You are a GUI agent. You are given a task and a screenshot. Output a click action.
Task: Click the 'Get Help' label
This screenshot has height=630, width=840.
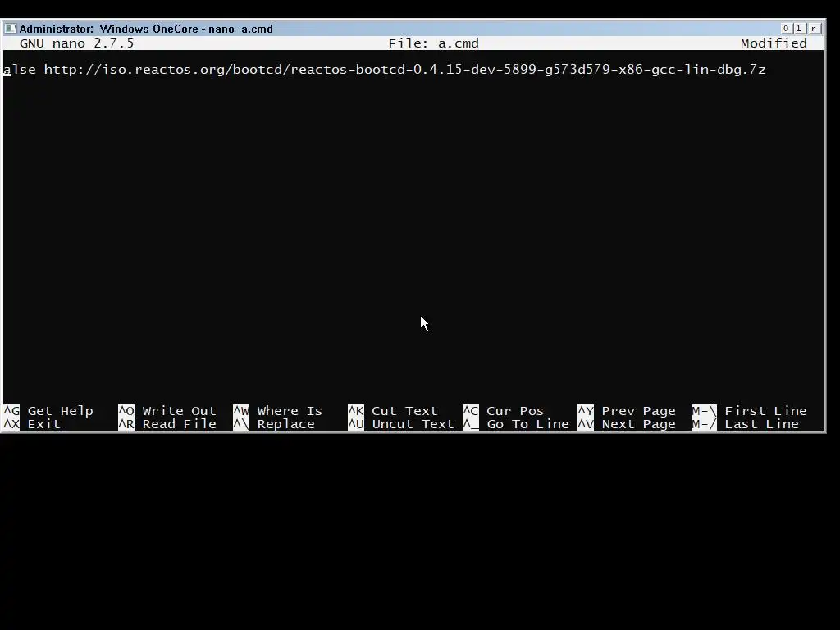[61, 411]
